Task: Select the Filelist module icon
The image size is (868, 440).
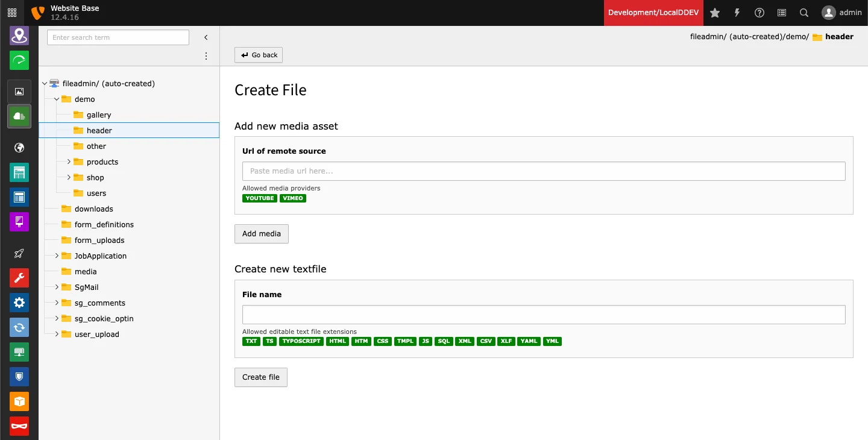Action: click(x=19, y=116)
